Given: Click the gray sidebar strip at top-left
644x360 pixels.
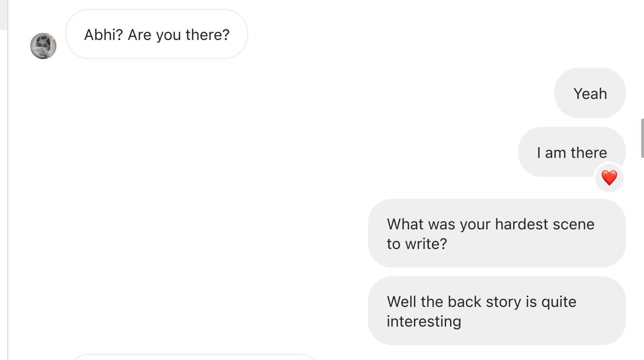Looking at the screenshot, I should point(3,15).
